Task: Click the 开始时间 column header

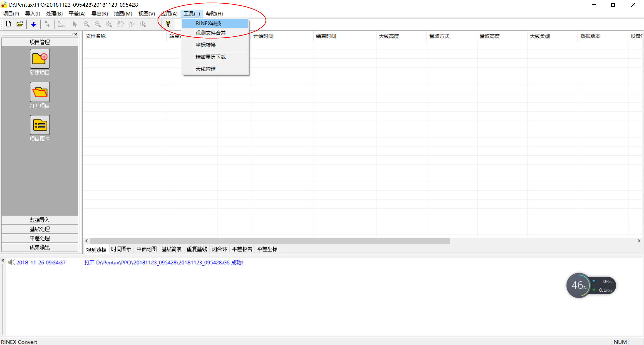Action: click(x=263, y=36)
